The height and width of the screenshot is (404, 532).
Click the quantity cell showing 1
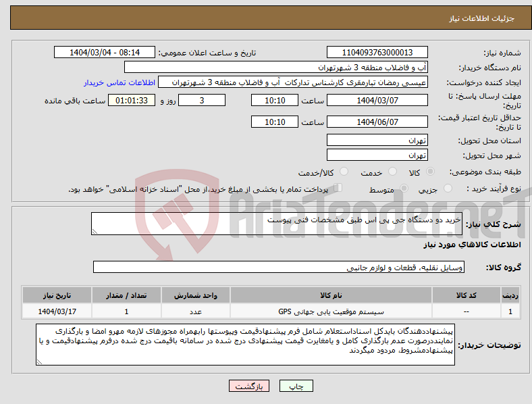(x=126, y=311)
